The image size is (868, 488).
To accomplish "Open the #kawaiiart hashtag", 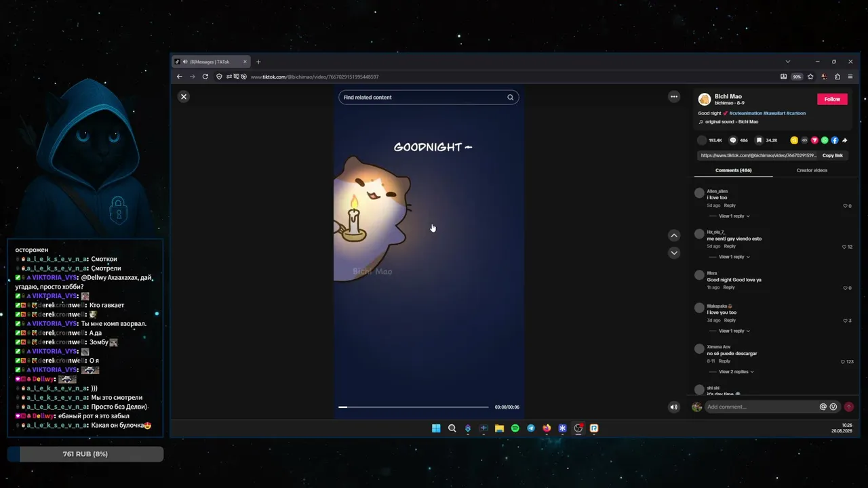I will 775,113.
